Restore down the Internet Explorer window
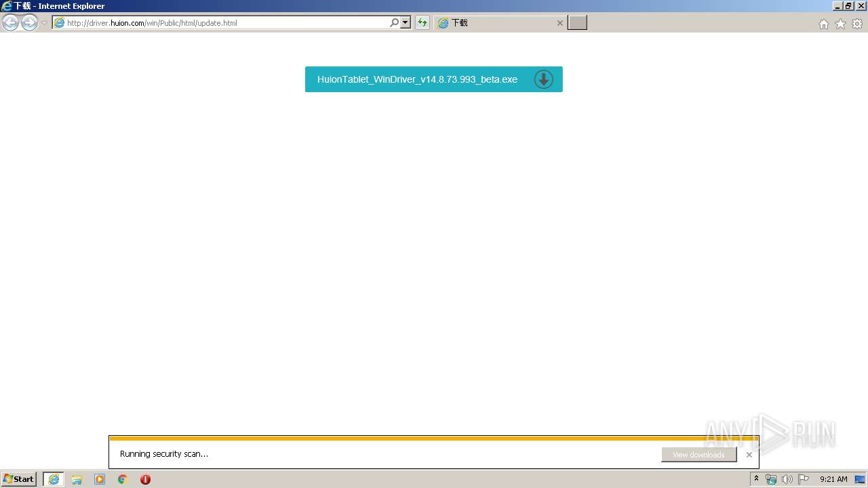Image resolution: width=868 pixels, height=488 pixels. [x=848, y=6]
